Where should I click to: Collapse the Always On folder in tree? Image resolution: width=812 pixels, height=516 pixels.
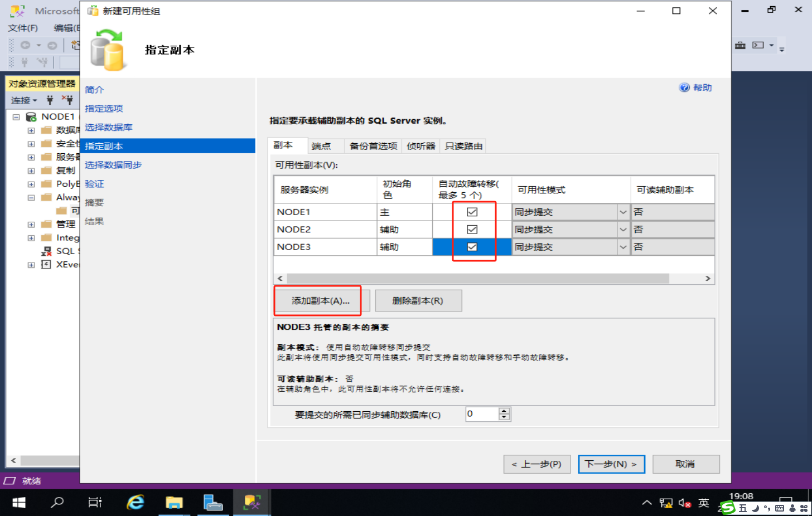point(31,197)
